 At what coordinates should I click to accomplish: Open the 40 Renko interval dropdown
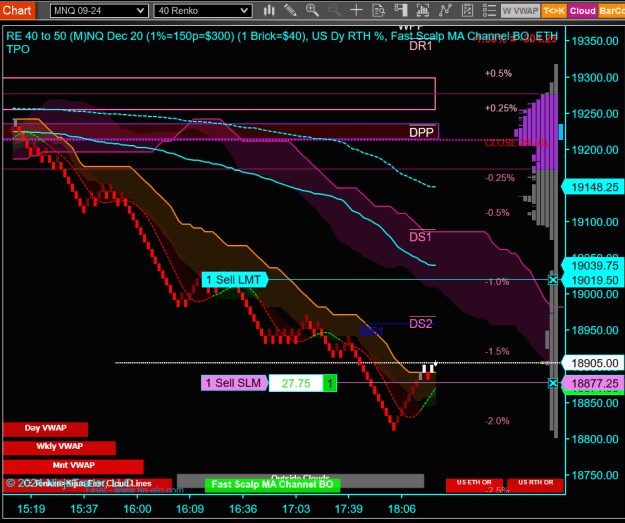203,11
